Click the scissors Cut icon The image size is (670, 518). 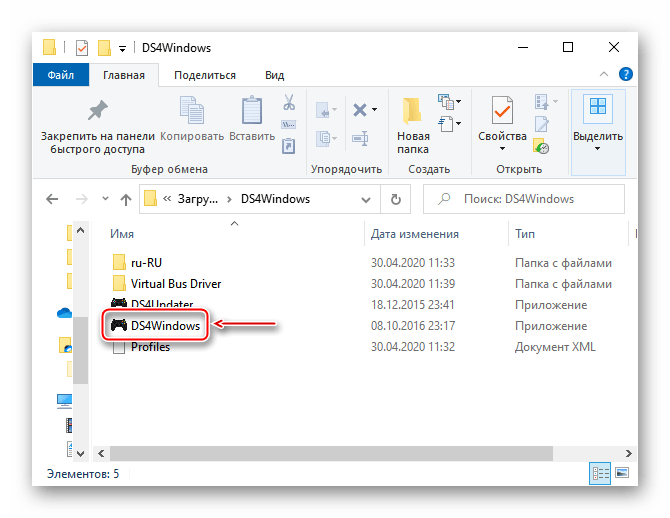(289, 102)
